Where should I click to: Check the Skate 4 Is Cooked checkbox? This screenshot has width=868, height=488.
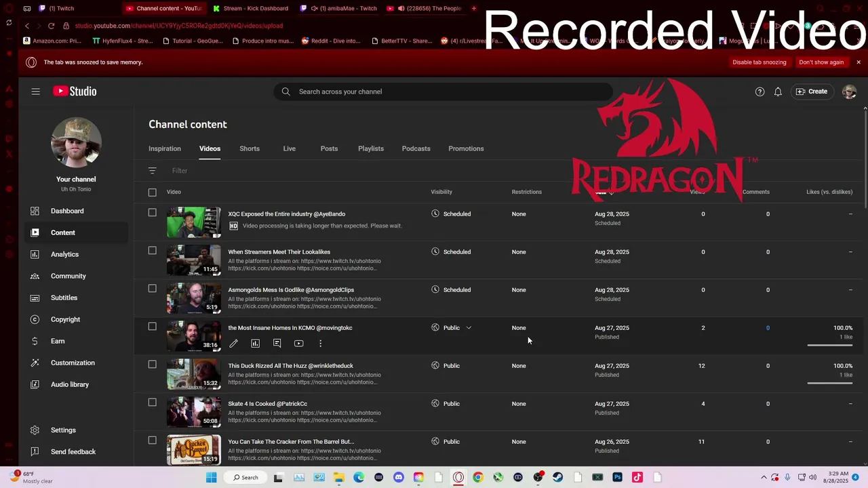pyautogui.click(x=152, y=403)
